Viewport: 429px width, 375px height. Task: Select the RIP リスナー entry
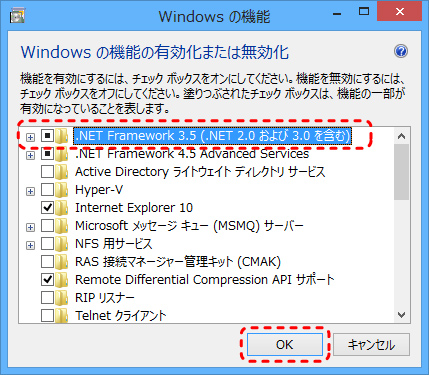(x=105, y=297)
